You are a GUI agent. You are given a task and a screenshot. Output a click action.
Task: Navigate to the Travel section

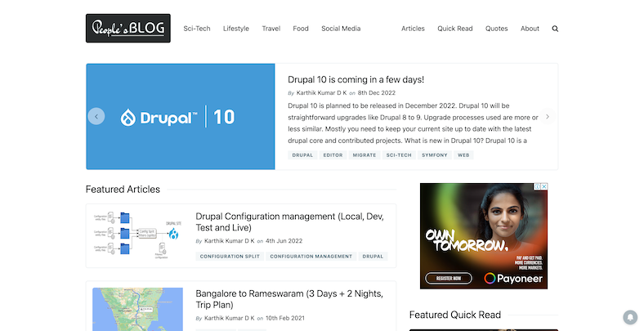tap(271, 29)
